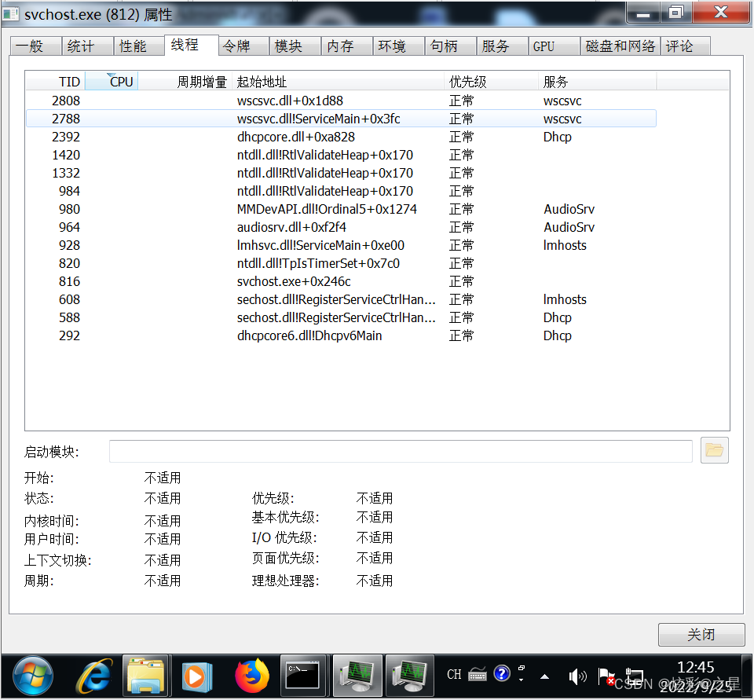Screen dimensions: 754x700
Task: Open the command prompt from the taskbar
Action: point(303,676)
